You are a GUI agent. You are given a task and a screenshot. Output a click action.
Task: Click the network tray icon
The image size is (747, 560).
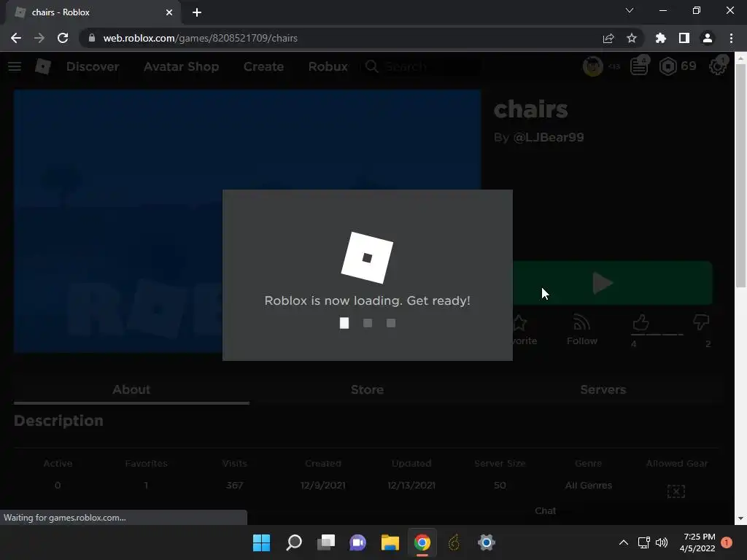643,542
